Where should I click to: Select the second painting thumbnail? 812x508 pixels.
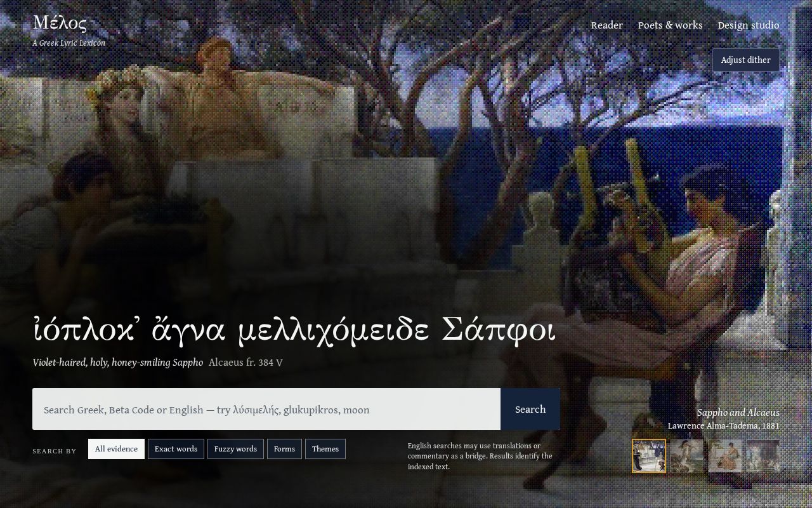(x=687, y=456)
